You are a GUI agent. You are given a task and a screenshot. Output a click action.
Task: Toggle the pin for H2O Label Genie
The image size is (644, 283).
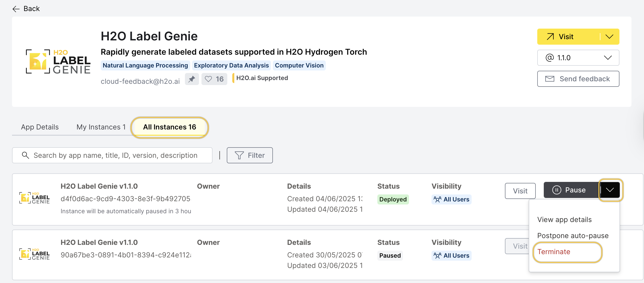point(192,79)
